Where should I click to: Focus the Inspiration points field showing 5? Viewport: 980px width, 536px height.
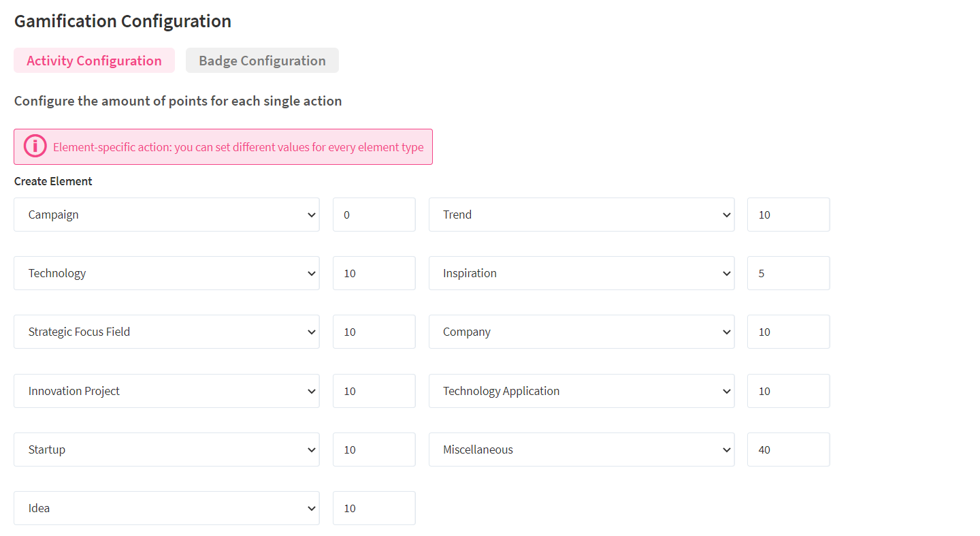pyautogui.click(x=788, y=273)
